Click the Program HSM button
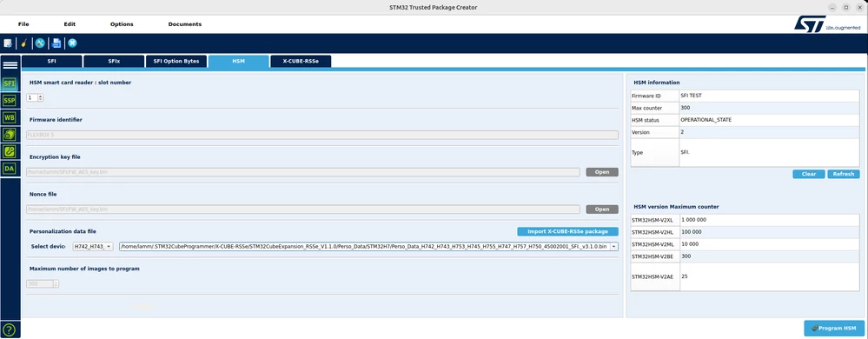 [833, 329]
